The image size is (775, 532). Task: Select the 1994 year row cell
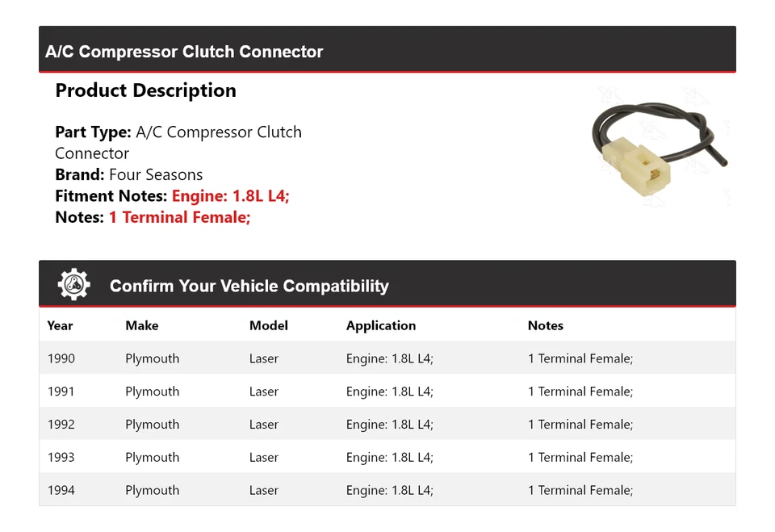click(61, 490)
